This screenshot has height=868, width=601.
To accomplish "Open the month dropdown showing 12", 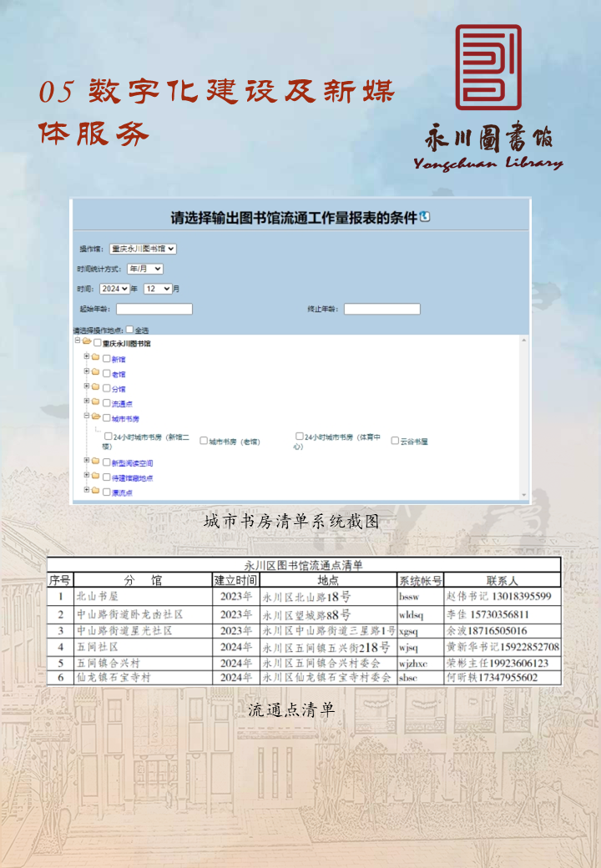I will (158, 289).
